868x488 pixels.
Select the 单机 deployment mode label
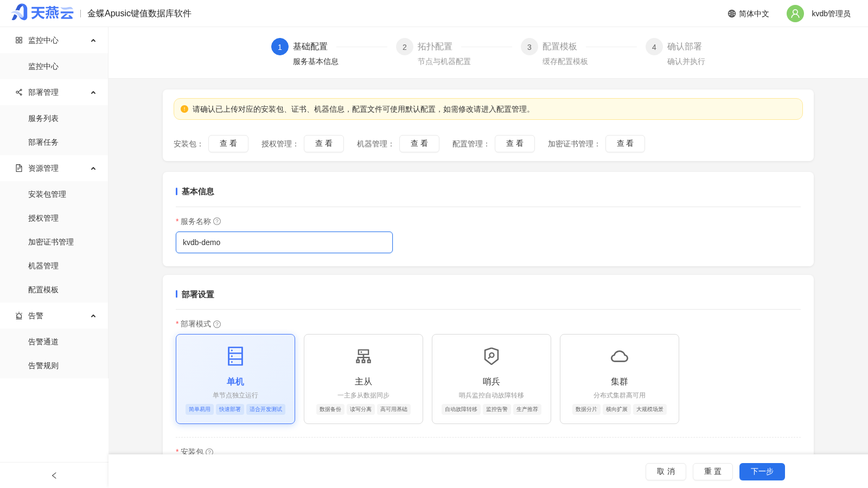235,382
